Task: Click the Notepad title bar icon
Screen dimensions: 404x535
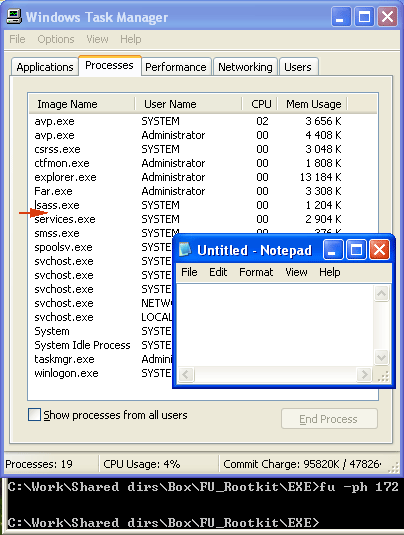Action: [x=185, y=249]
